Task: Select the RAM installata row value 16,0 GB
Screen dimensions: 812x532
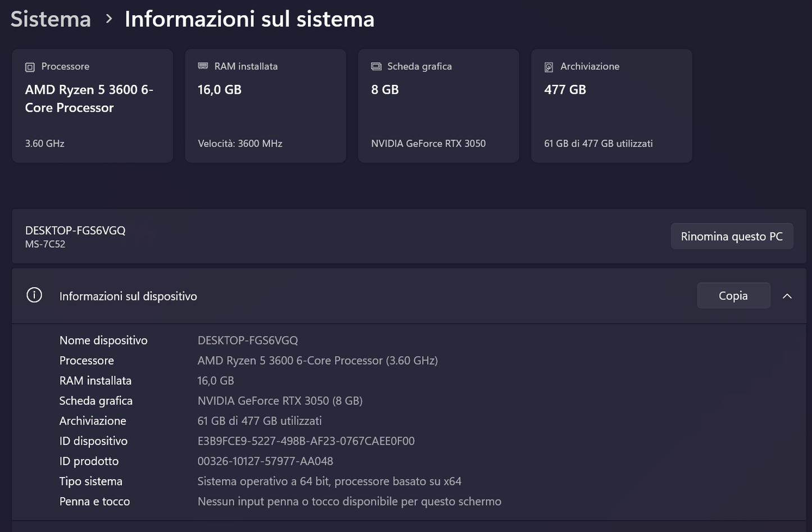Action: (216, 381)
